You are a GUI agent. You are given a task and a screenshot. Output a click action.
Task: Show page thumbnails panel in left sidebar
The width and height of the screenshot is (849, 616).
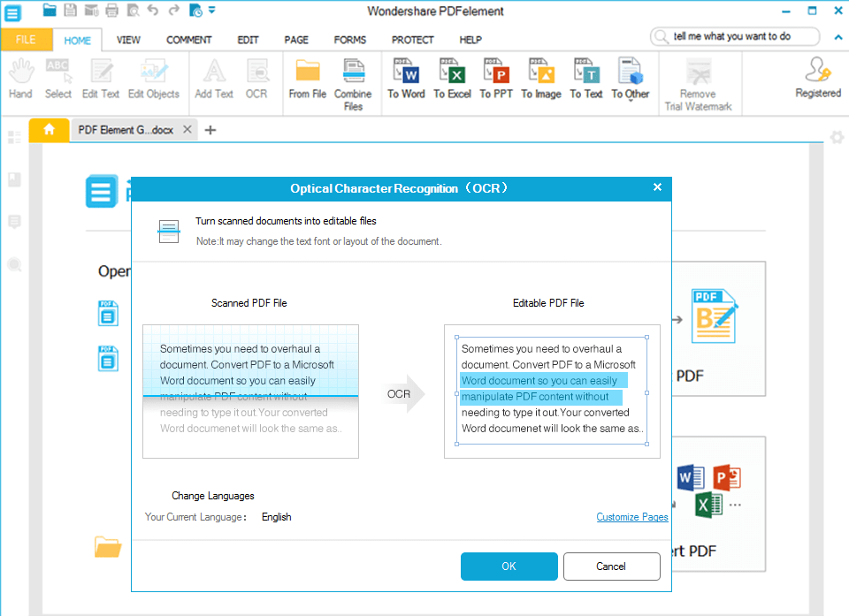point(13,137)
